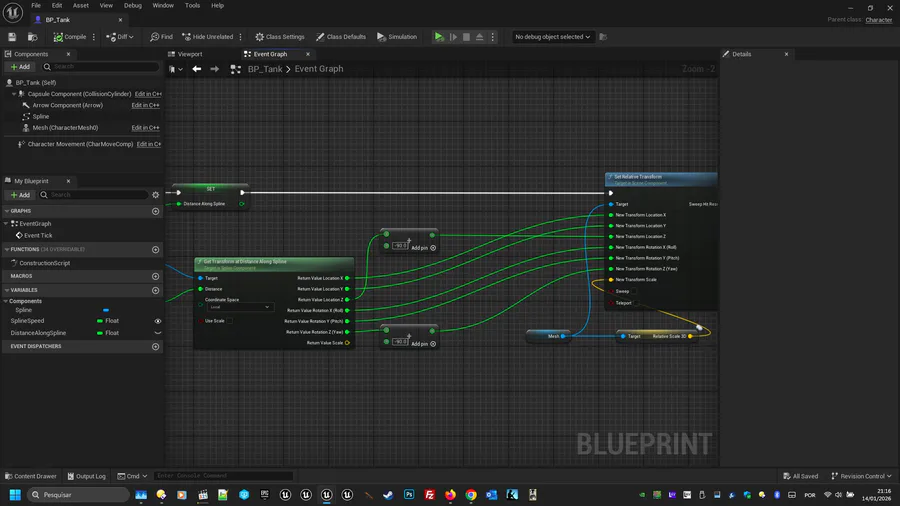
Task: Collapse the EventGraph tree item
Action: point(6,224)
